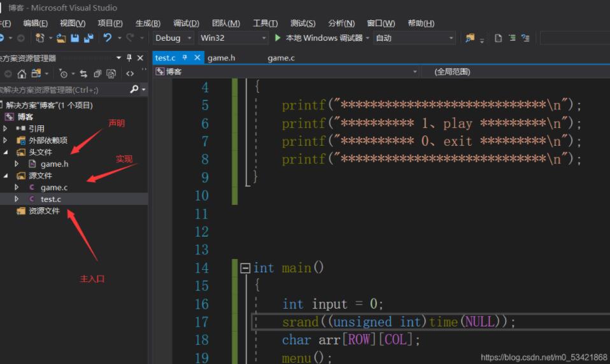This screenshot has height=364, width=610.
Task: Click the Save icon in the toolbar
Action: point(74,38)
